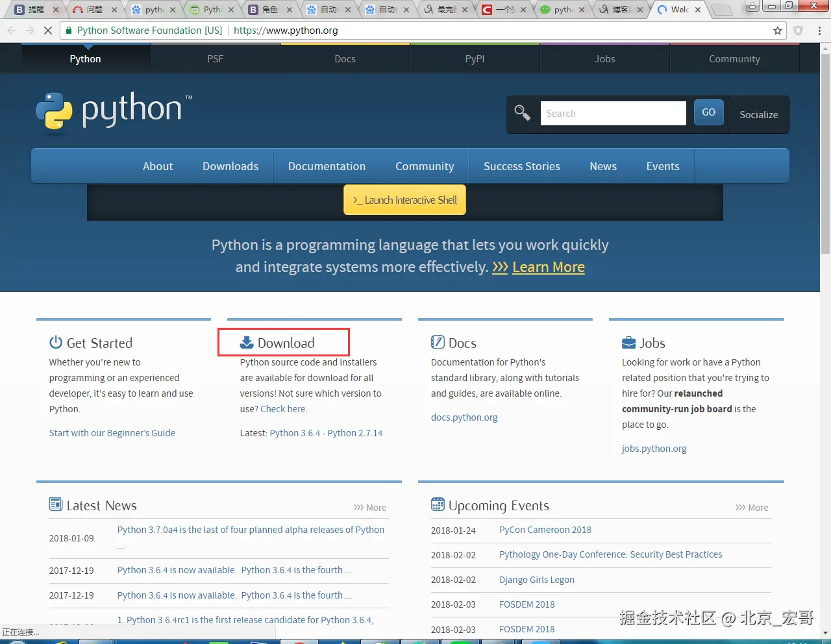Click the Download arrow icon
831x644 pixels.
click(x=247, y=342)
